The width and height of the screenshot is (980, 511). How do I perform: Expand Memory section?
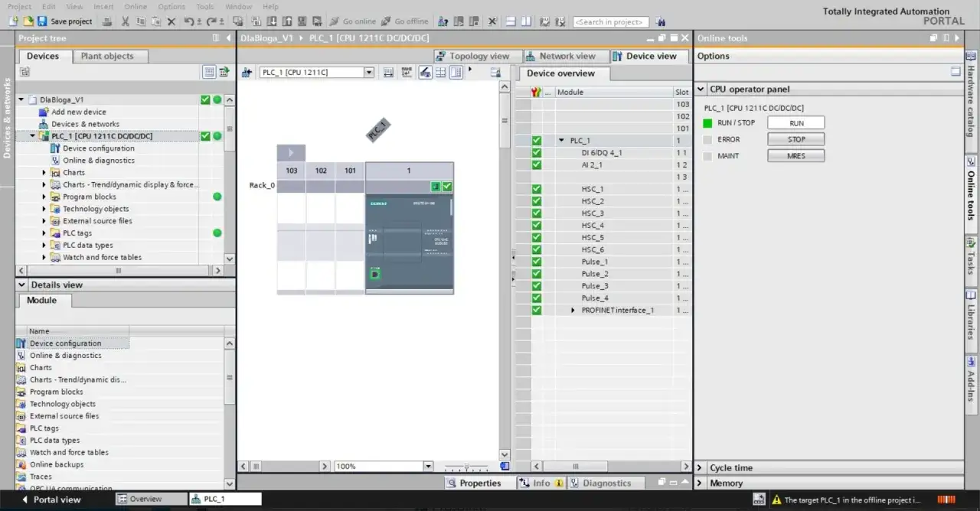[x=701, y=483]
